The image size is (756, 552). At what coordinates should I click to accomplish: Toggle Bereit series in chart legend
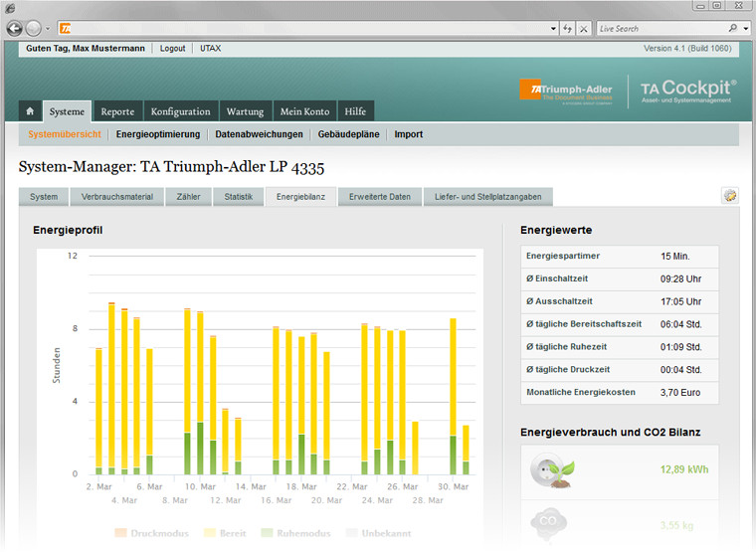225,533
